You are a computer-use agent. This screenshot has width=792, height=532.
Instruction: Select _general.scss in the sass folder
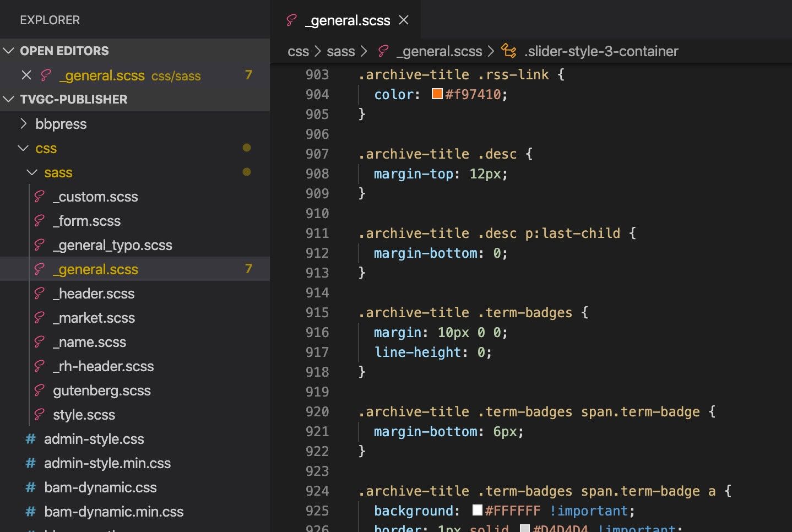click(135, 269)
